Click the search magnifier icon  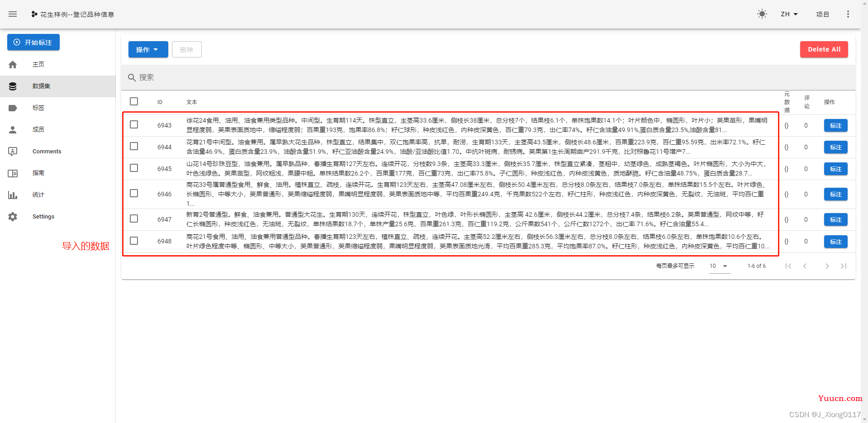point(132,77)
